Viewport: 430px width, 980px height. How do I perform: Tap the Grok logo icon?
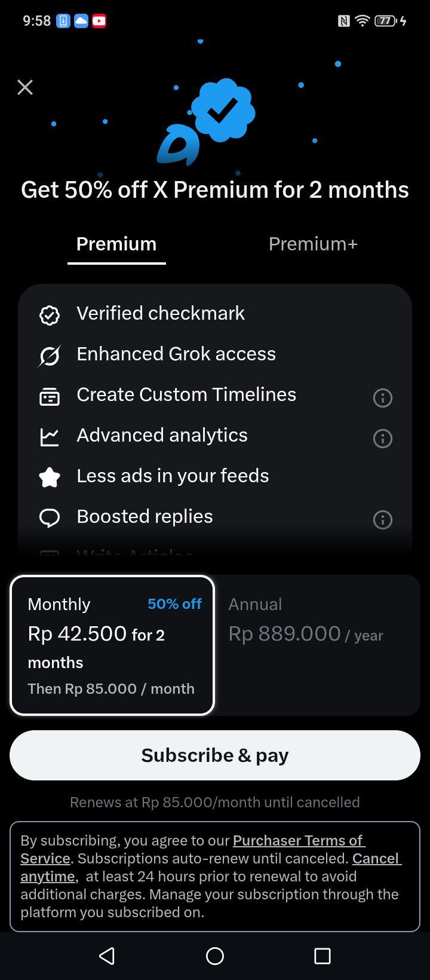pyautogui.click(x=50, y=356)
